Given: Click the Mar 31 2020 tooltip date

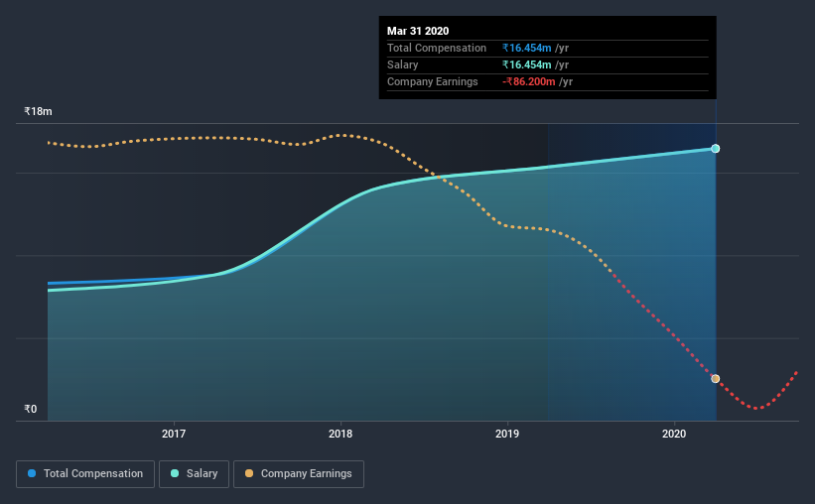Looking at the screenshot, I should (418, 31).
